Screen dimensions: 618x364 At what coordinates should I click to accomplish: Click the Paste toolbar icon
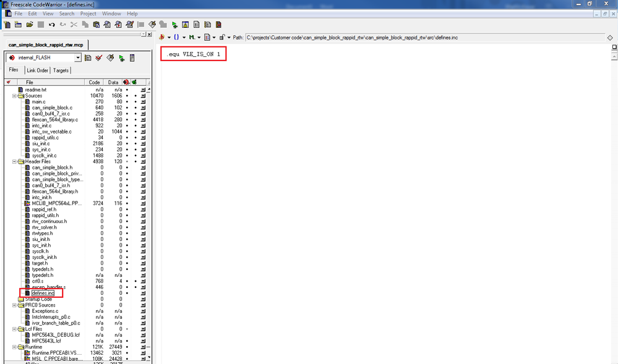click(x=96, y=25)
